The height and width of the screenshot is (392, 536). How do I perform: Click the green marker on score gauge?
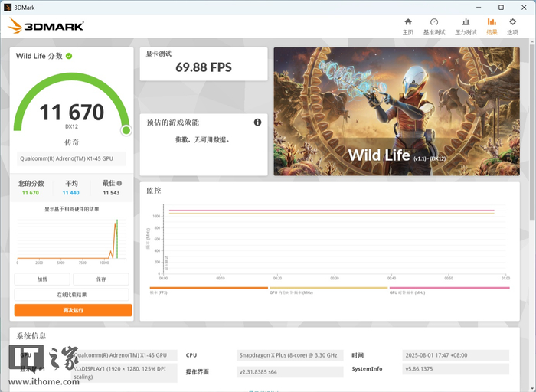126,130
